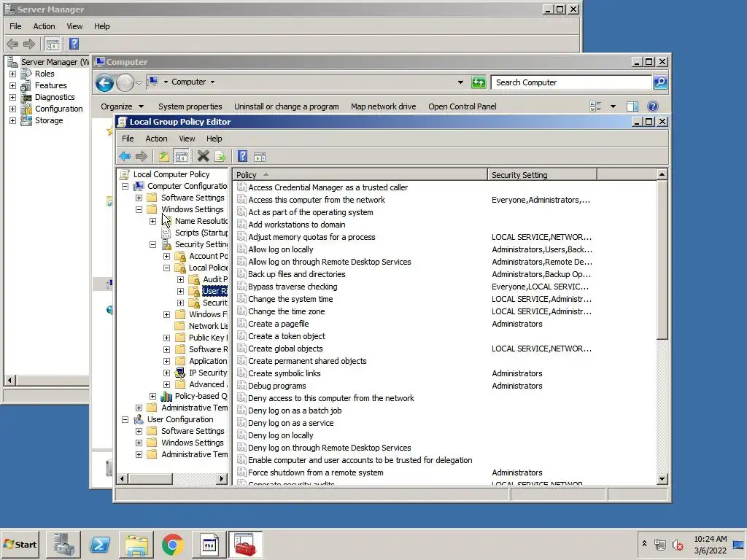
Task: Expand Software Settings under Computer Configuration
Action: click(x=139, y=198)
